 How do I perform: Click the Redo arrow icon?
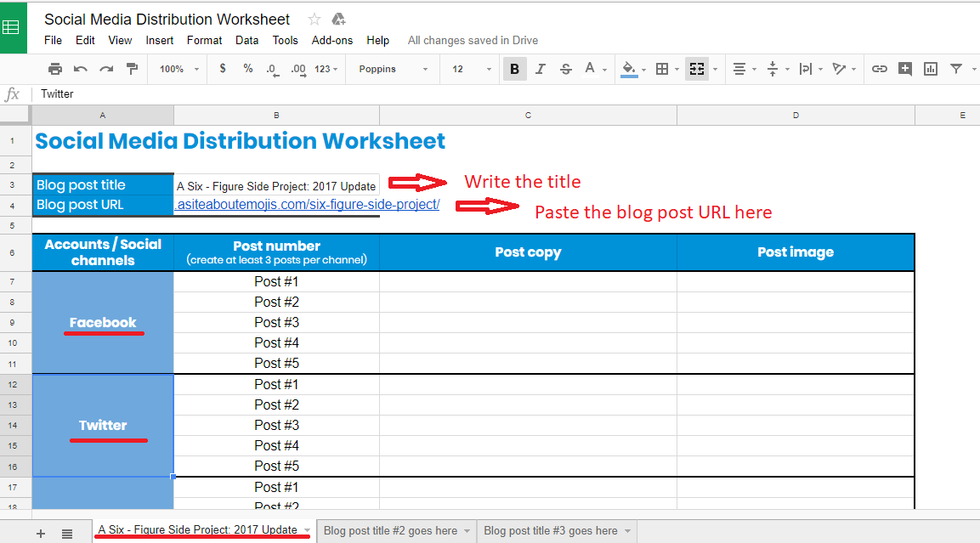106,69
